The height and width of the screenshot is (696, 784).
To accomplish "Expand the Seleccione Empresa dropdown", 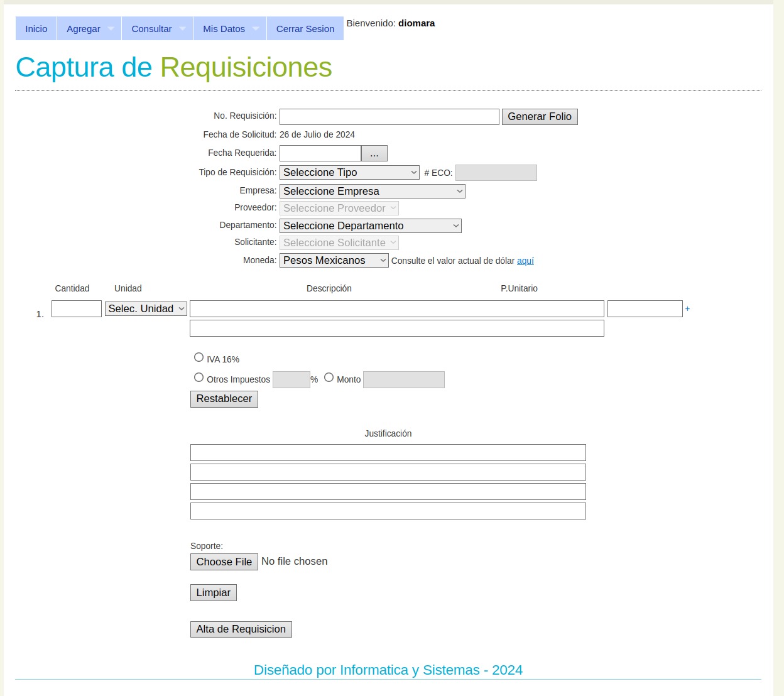I will [x=372, y=192].
